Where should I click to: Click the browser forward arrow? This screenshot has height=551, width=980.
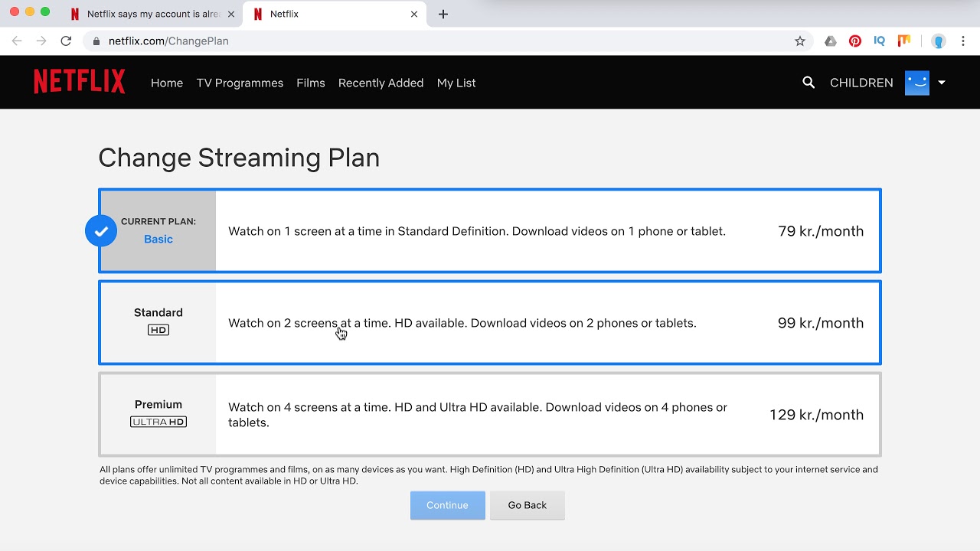click(41, 41)
